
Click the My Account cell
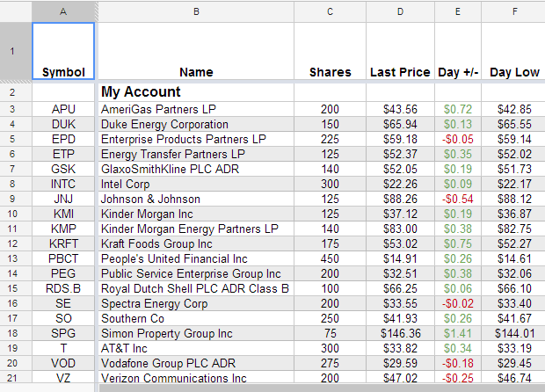coord(196,92)
